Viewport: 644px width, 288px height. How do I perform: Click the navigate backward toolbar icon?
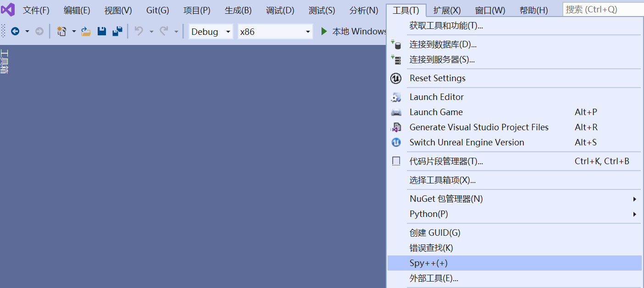14,31
